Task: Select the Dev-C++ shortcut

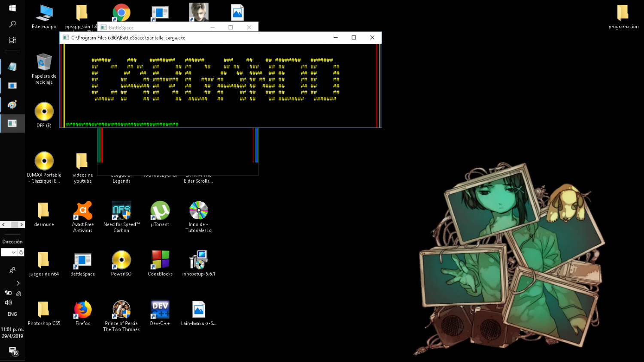Action: (x=160, y=313)
